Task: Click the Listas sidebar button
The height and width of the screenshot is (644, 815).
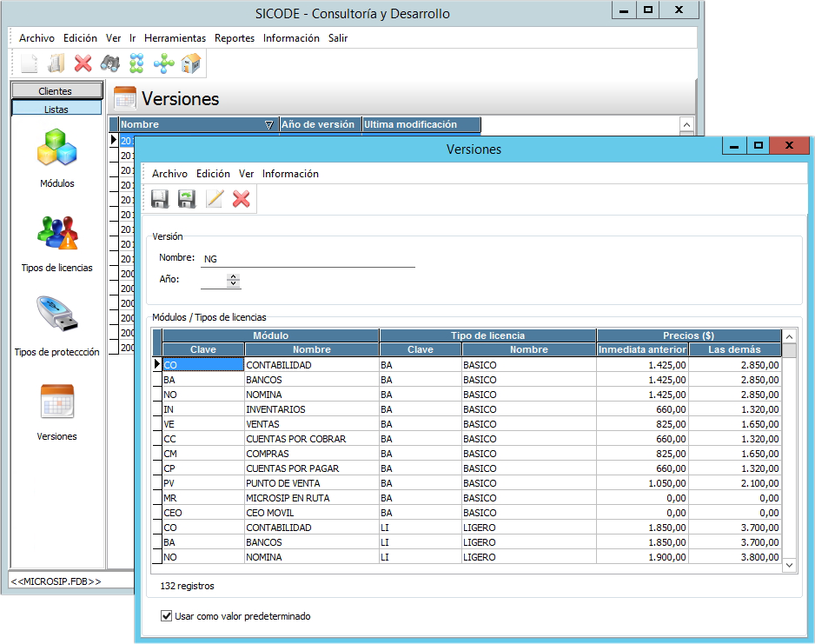Action: [x=56, y=109]
